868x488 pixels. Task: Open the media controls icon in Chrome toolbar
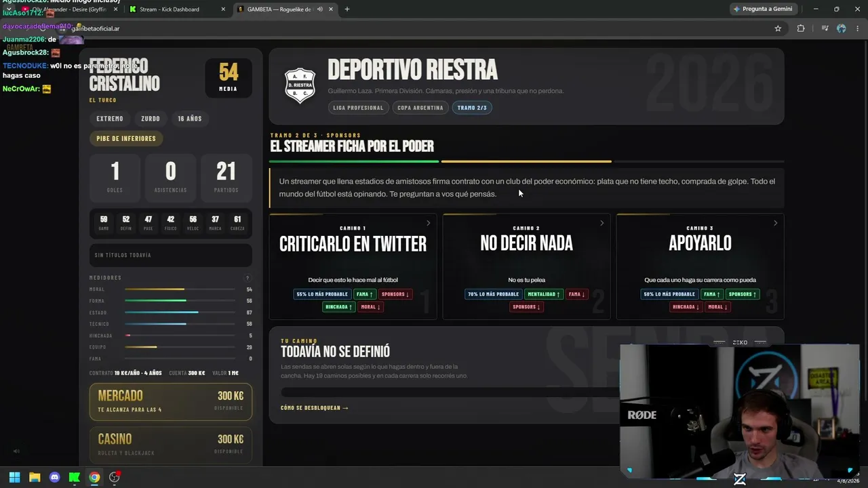coord(825,28)
